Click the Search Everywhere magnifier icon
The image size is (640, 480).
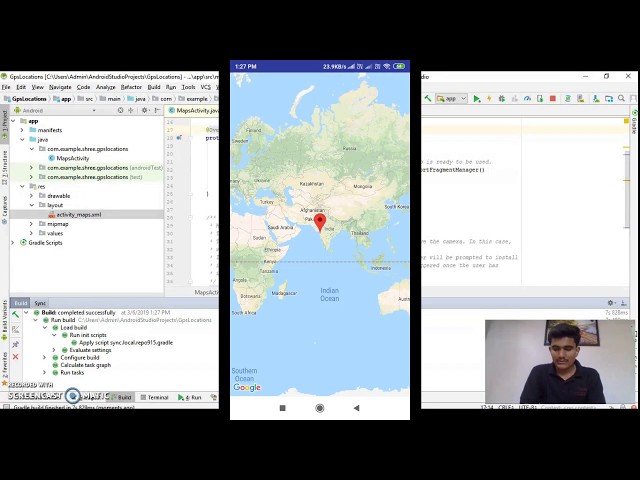(x=621, y=99)
